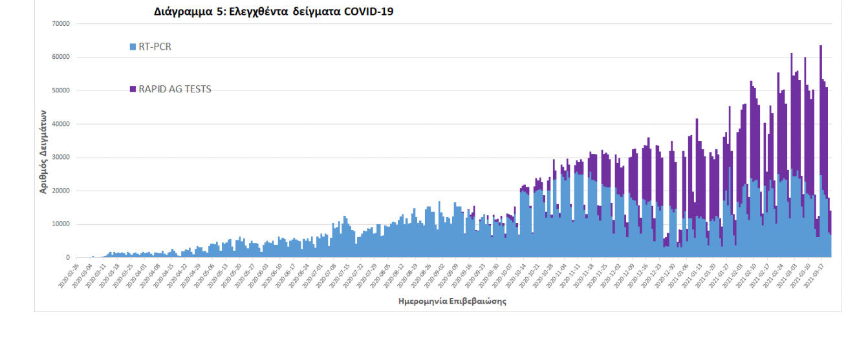The width and height of the screenshot is (868, 358).
Task: Click the 2021-03-17 date label on x-axis
Action: click(818, 275)
